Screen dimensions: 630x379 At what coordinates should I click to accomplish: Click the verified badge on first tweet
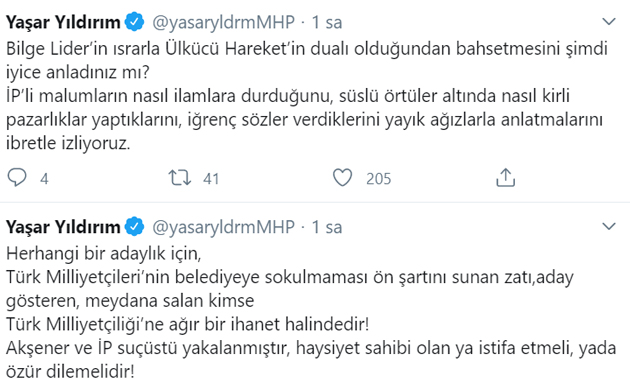tap(135, 22)
